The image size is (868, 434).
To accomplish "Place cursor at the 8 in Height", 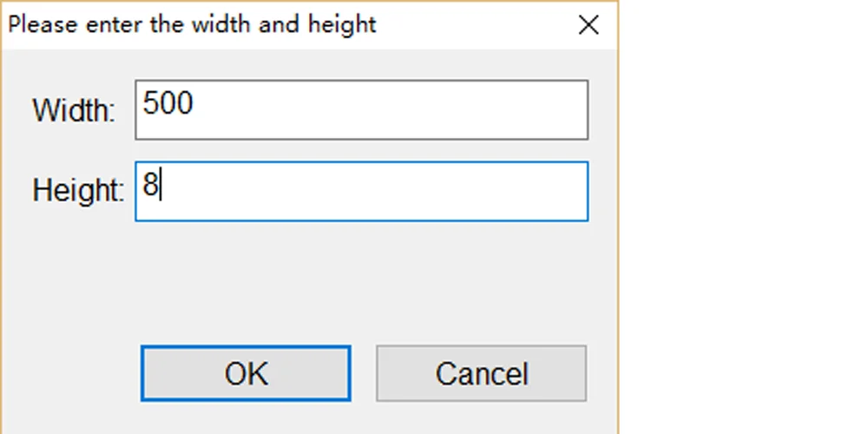I will coord(151,187).
